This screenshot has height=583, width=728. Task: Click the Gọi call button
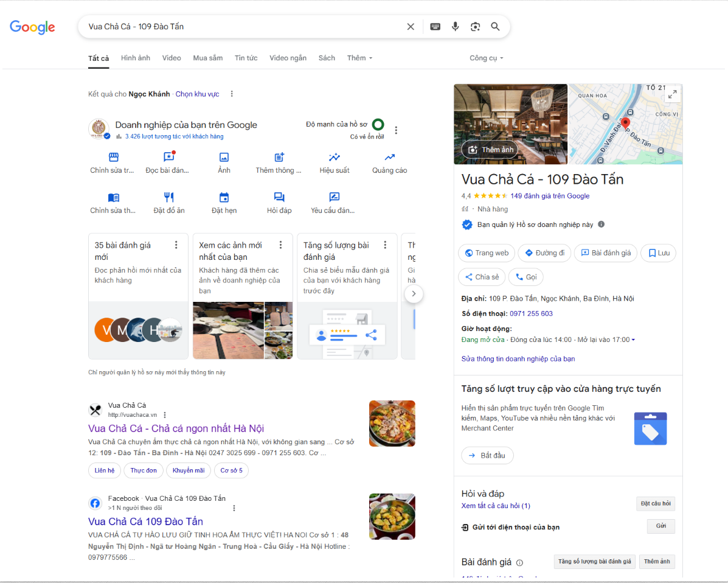(x=525, y=277)
